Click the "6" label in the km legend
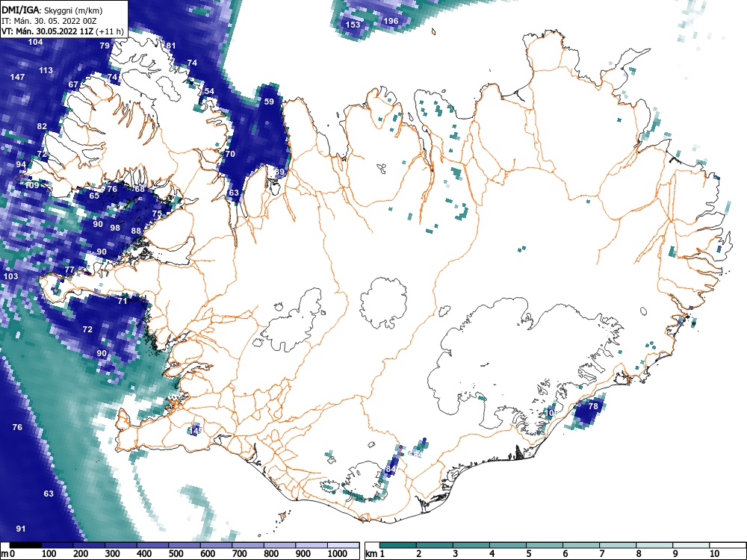 point(565,553)
